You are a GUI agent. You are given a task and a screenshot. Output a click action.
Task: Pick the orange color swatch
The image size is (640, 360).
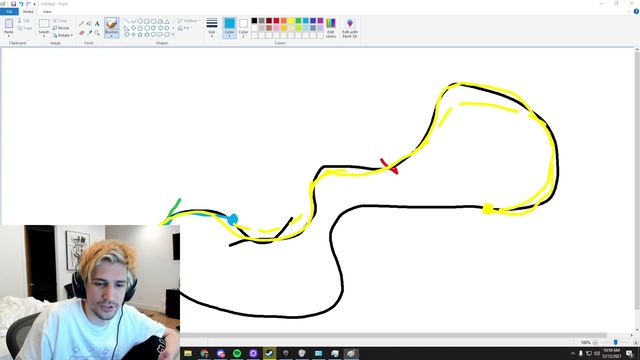point(284,21)
